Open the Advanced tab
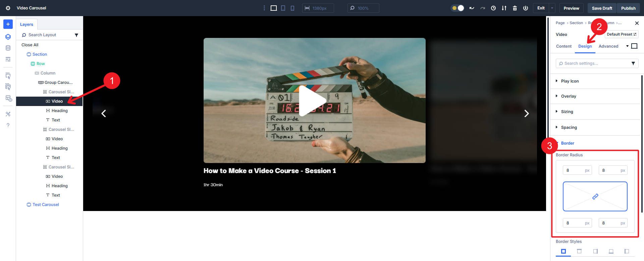The image size is (644, 261). (608, 46)
